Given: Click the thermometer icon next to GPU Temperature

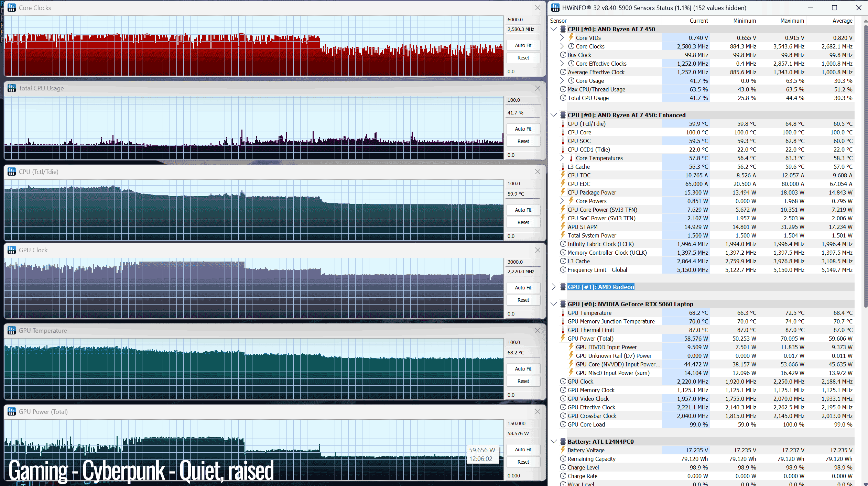Looking at the screenshot, I should [563, 313].
